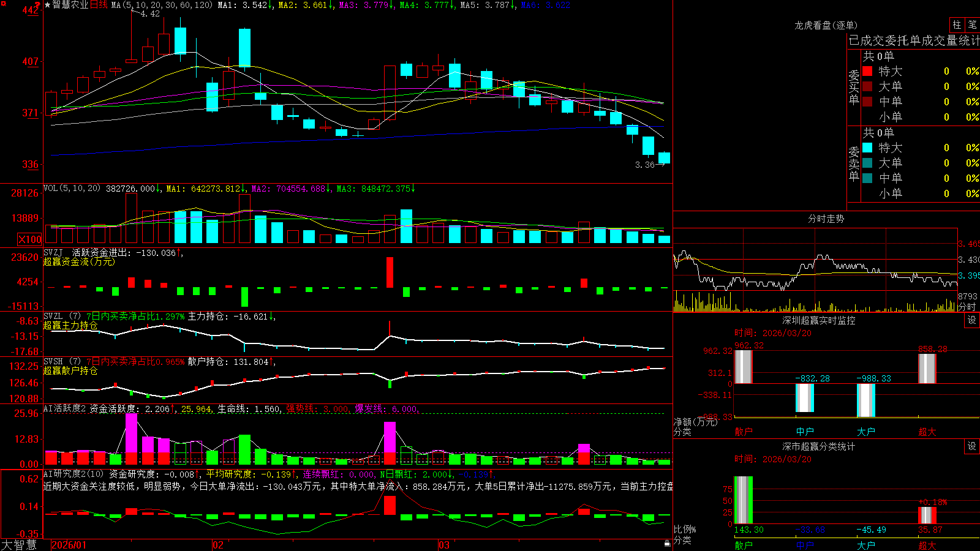Click the lock icon on the date axis
The width and height of the screenshot is (980, 551).
pyautogui.click(x=667, y=544)
